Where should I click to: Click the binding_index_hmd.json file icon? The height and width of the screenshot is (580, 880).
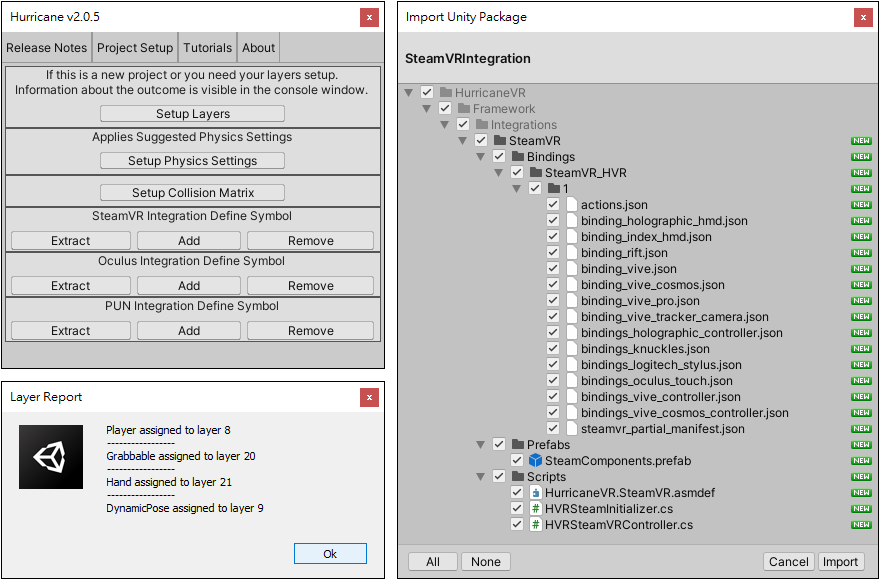pyautogui.click(x=572, y=236)
